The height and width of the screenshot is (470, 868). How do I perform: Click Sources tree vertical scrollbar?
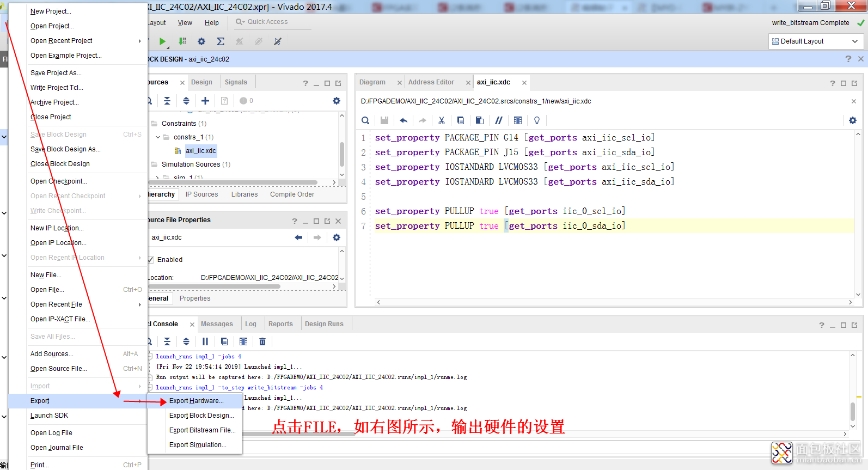coord(342,154)
